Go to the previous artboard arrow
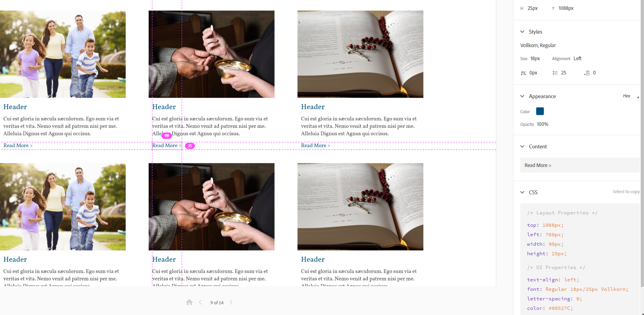The height and width of the screenshot is (315, 644). pos(200,302)
